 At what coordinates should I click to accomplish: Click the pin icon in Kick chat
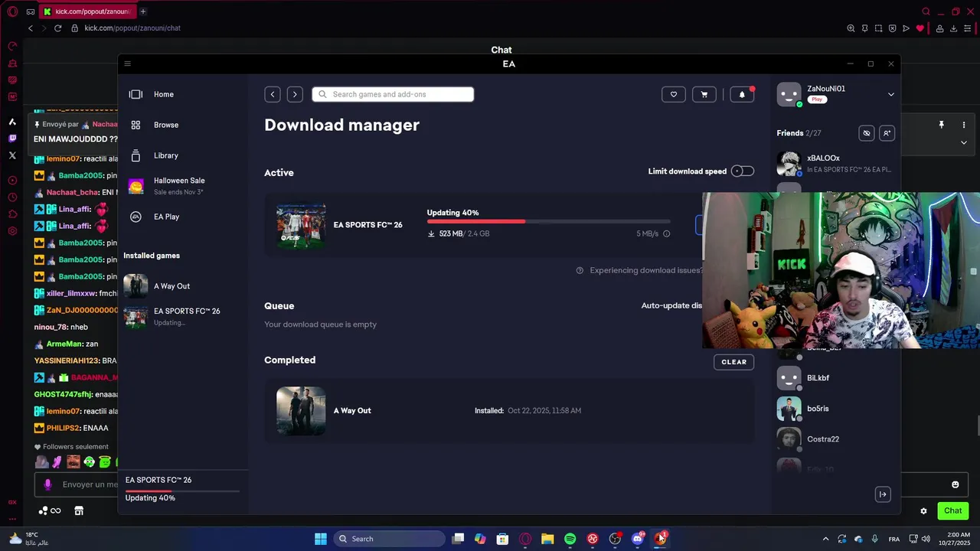coord(942,125)
